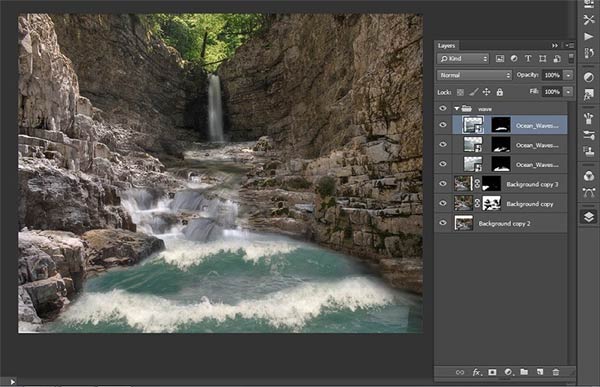This screenshot has height=387, width=600.
Task: Toggle visibility of Background copy 3 layer
Action: click(x=443, y=184)
